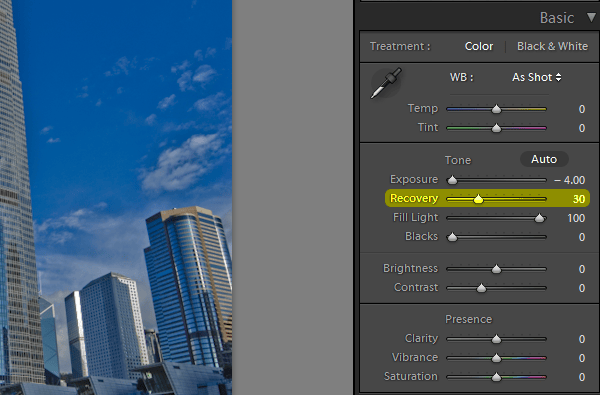
Task: Click the Treatment label
Action: 400,46
